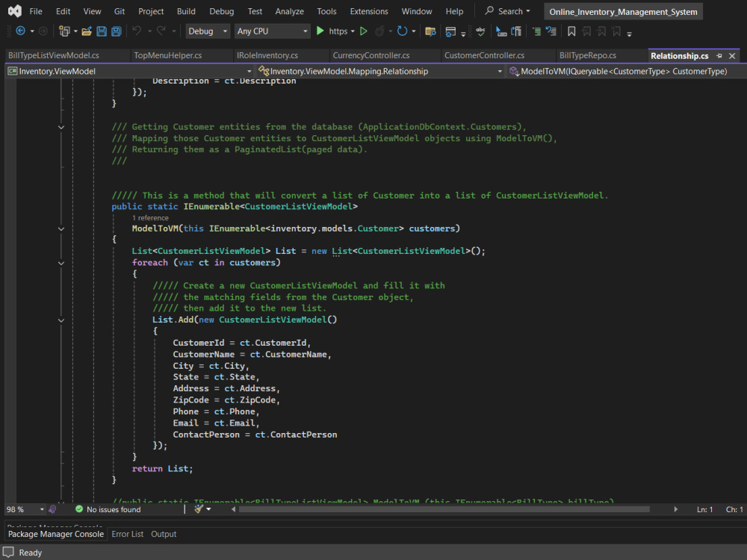Click the Restart circular arrow icon

pos(403,31)
